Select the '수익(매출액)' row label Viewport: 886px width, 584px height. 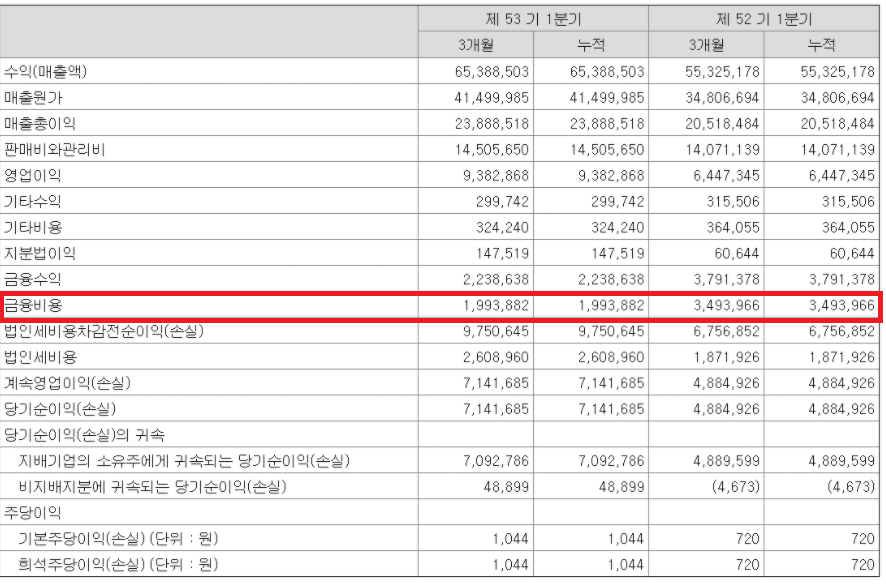point(45,72)
